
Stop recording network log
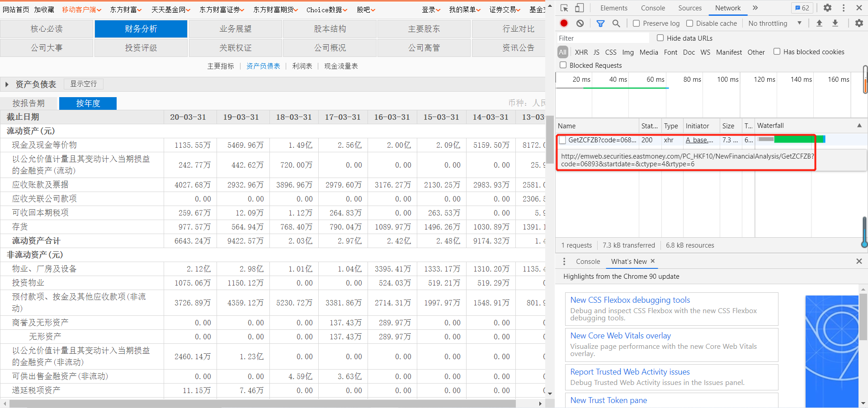564,23
